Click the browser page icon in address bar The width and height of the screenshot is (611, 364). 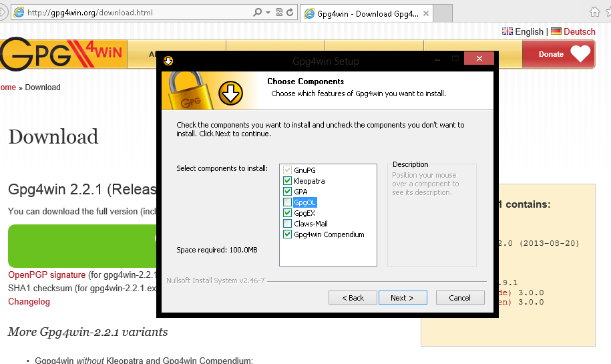pos(18,13)
